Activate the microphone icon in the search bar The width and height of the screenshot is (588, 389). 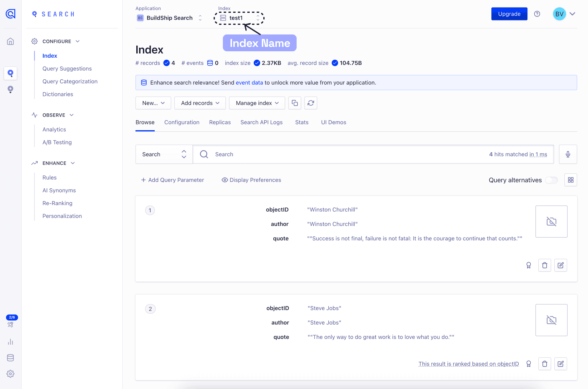point(568,154)
